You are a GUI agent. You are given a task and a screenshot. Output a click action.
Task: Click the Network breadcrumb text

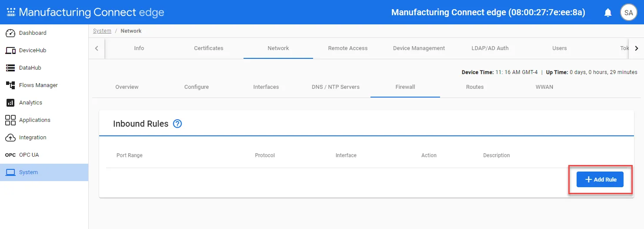pos(131,31)
